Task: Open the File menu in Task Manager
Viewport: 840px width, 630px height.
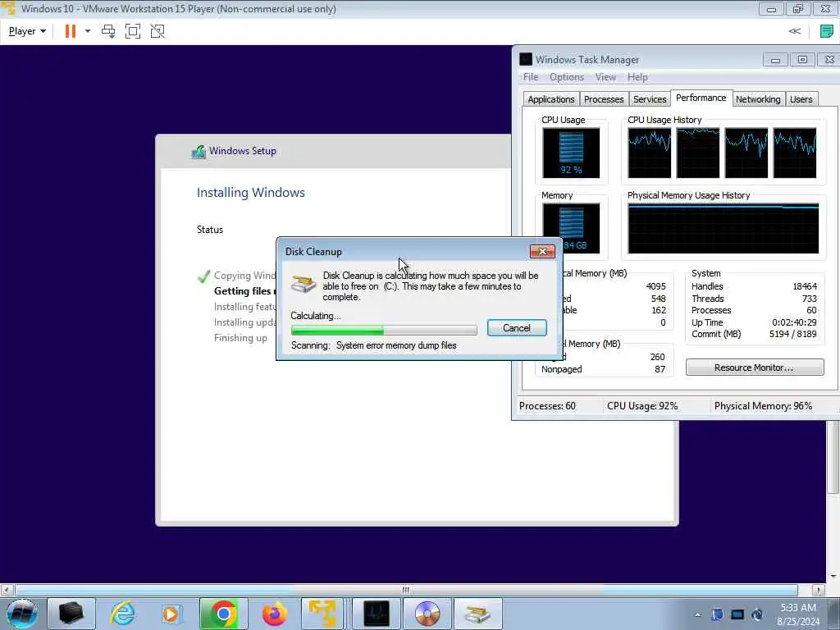Action: point(531,76)
